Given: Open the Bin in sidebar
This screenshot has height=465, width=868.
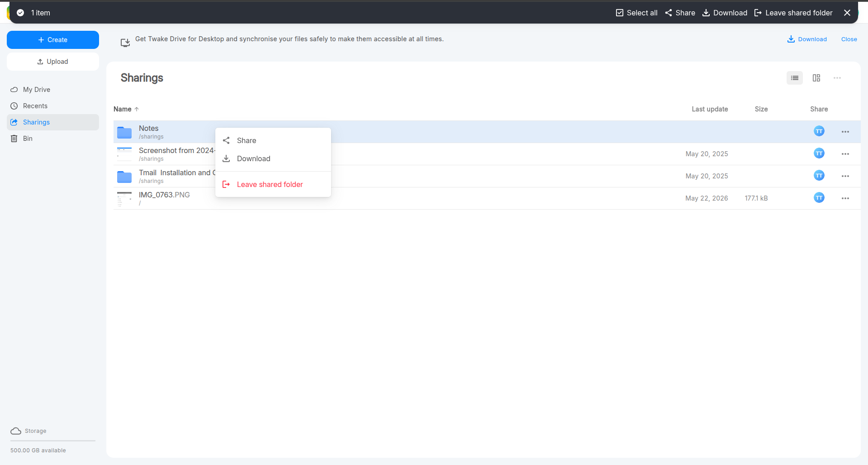Looking at the screenshot, I should click(x=53, y=139).
